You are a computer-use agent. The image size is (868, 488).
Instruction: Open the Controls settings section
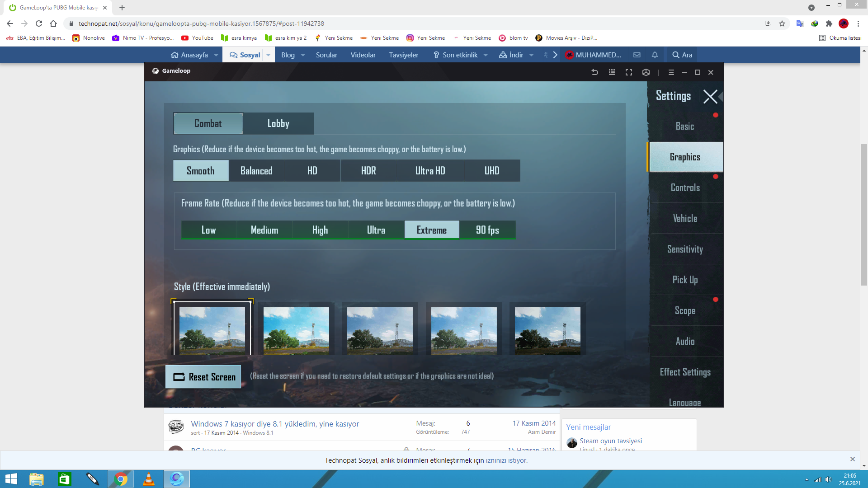coord(685,188)
